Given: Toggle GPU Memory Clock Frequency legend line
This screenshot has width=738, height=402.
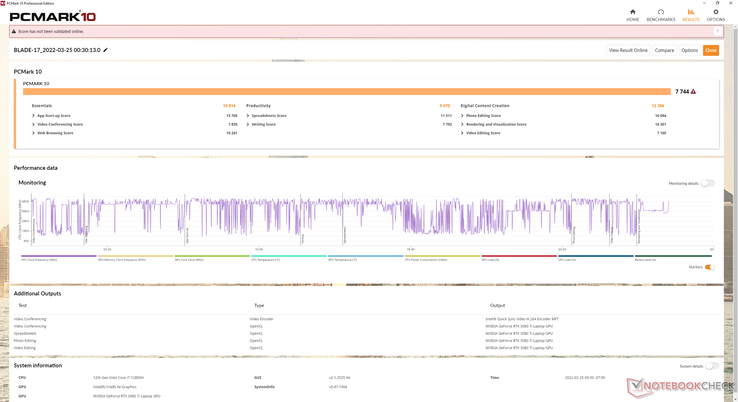Looking at the screenshot, I should tap(135, 257).
